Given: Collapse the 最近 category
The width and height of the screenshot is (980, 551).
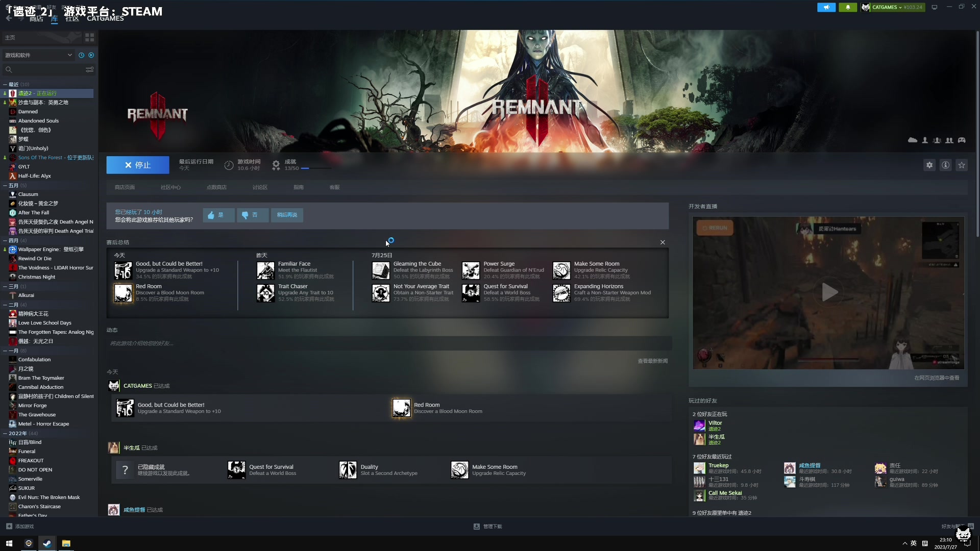Looking at the screenshot, I should [5, 84].
